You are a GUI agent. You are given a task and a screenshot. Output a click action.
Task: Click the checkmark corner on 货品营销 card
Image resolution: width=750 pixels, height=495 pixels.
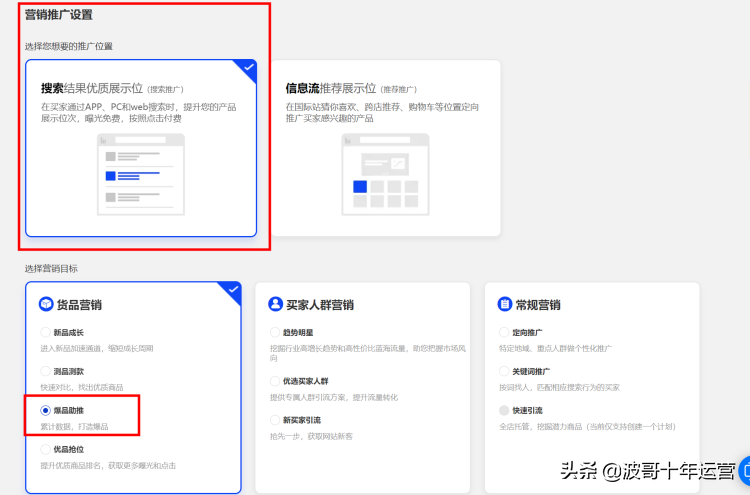(232, 290)
